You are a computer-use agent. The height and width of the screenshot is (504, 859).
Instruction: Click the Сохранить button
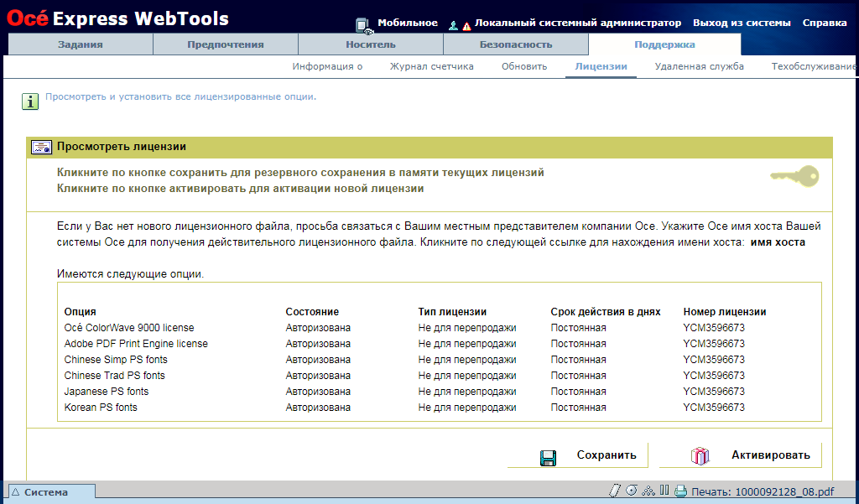578,455
